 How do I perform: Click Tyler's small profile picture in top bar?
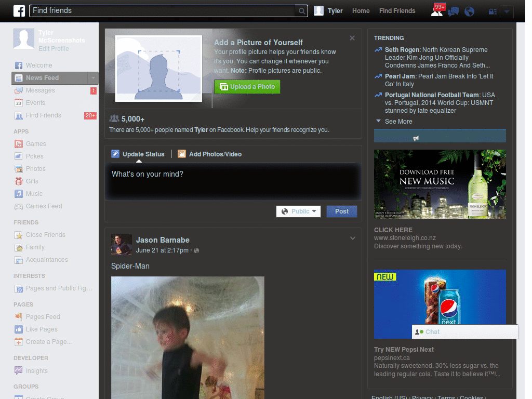point(318,11)
